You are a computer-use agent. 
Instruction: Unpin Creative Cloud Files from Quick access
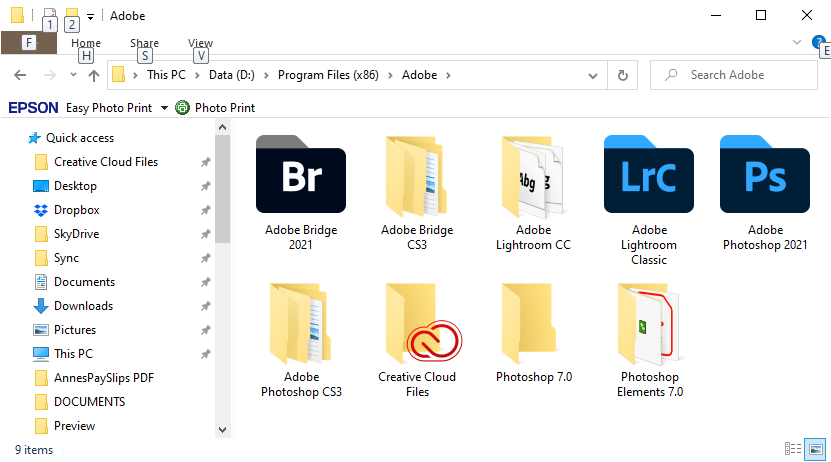pos(206,162)
